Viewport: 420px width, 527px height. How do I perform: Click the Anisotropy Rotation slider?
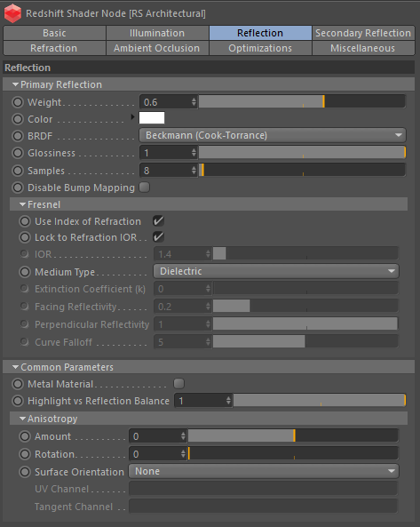point(293,453)
